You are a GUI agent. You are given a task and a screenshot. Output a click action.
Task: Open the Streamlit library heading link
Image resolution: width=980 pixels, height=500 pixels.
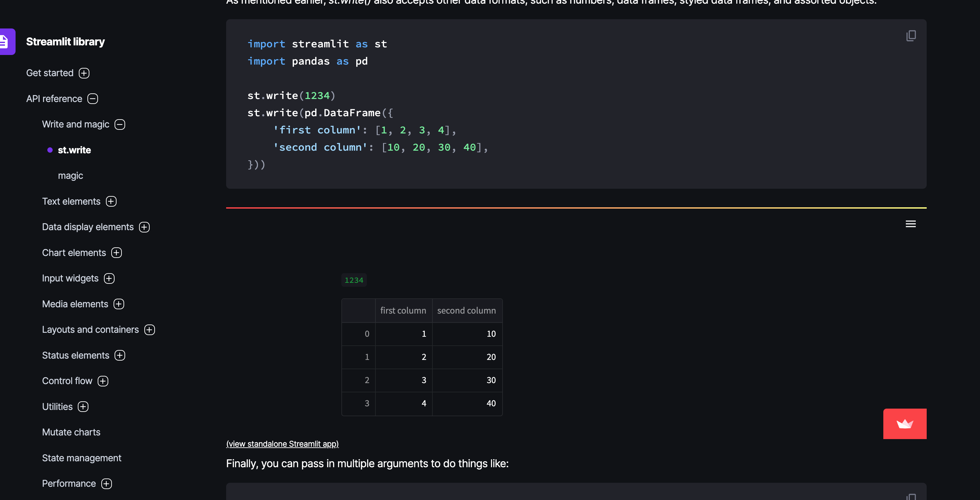tap(66, 41)
